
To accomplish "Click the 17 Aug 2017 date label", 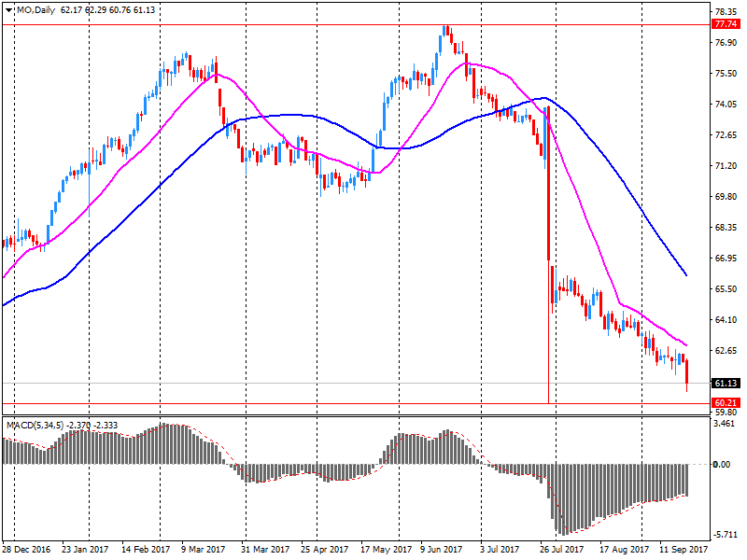I will 624,550.
